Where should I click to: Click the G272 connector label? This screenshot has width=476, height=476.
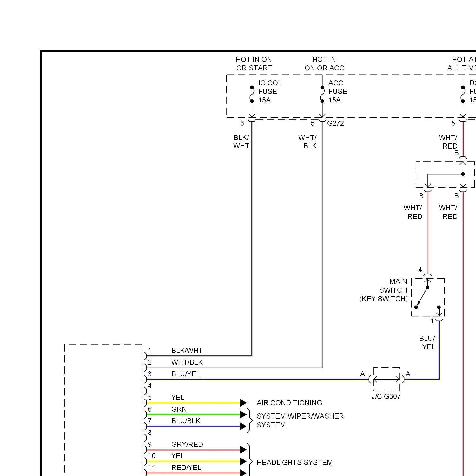point(335,123)
